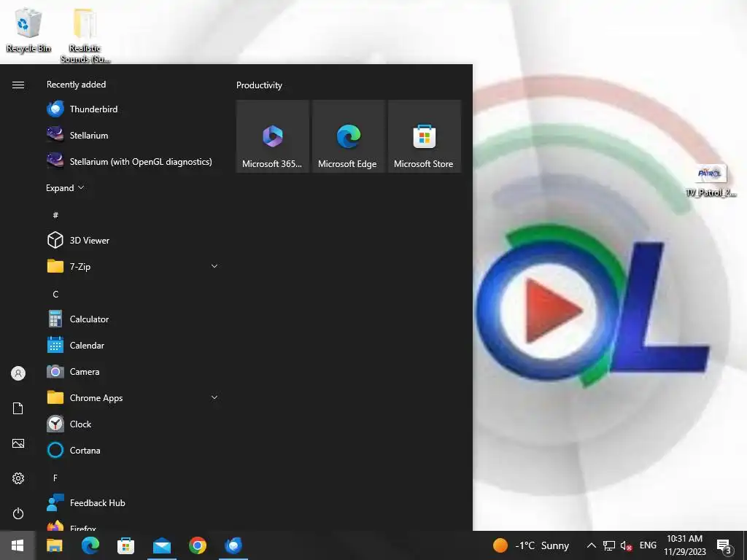Screen dimensions: 747x560
Task: Click the Windows Start button
Action: pyautogui.click(x=18, y=545)
